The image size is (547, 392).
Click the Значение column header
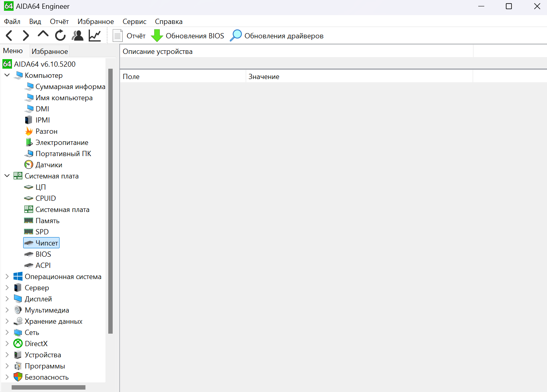click(359, 77)
